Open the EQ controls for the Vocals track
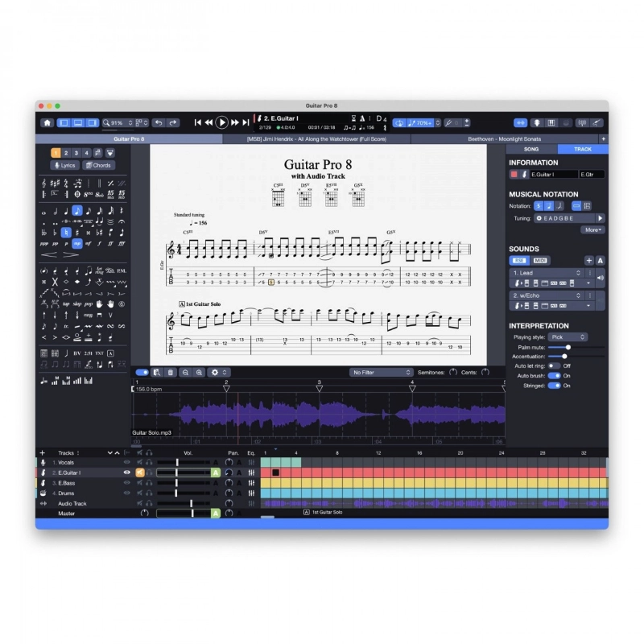 (252, 461)
